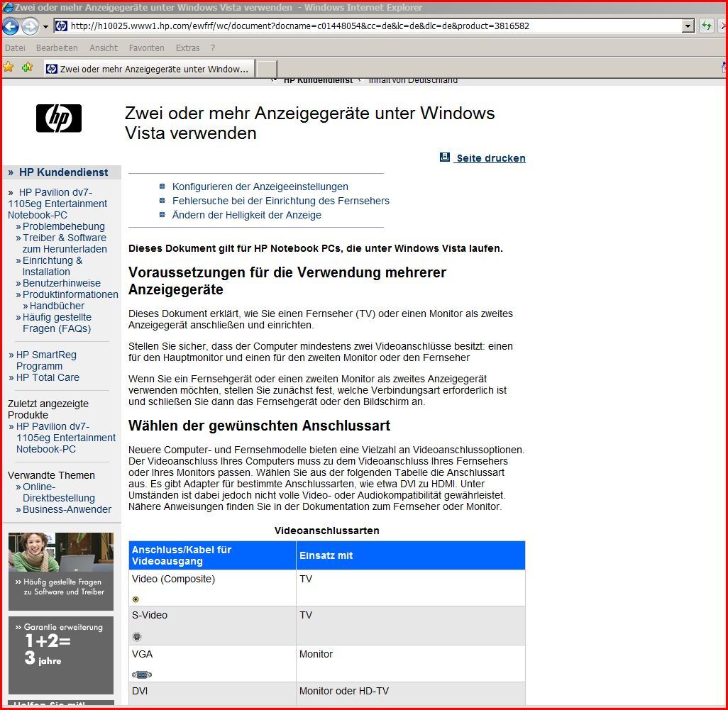728x710 pixels.
Task: Open the Favoriten menu
Action: pos(146,48)
